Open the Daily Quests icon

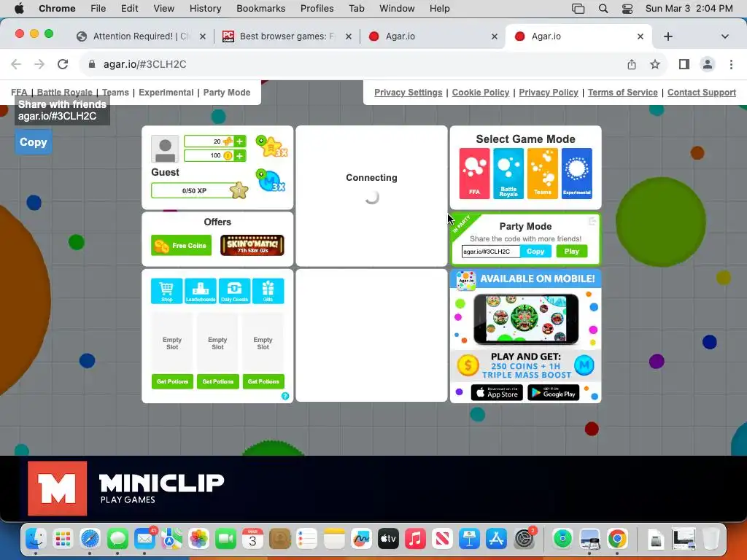pos(234,290)
